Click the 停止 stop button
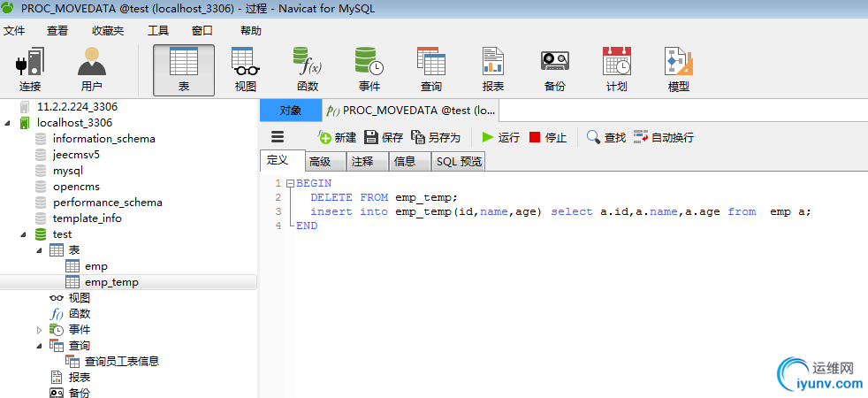This screenshot has width=868, height=398. pyautogui.click(x=548, y=137)
